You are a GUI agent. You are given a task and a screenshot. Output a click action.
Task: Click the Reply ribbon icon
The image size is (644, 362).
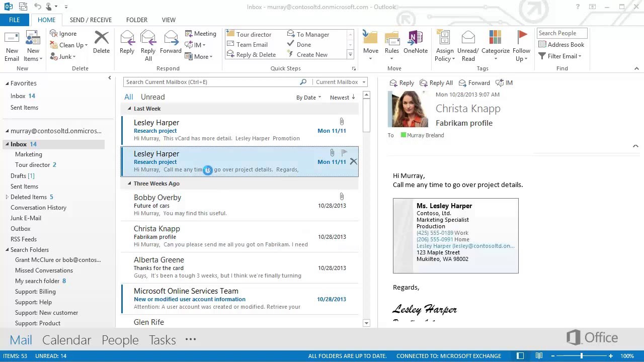click(127, 43)
